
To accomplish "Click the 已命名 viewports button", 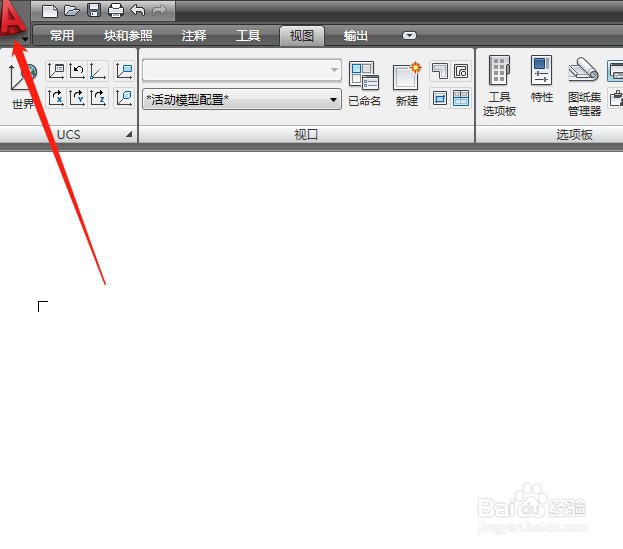I will tap(364, 84).
